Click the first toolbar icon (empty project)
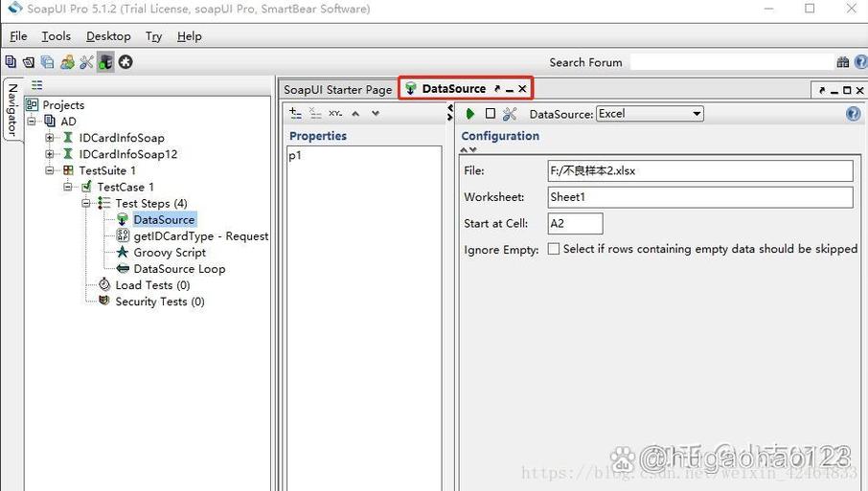This screenshot has width=868, height=491. 10,62
